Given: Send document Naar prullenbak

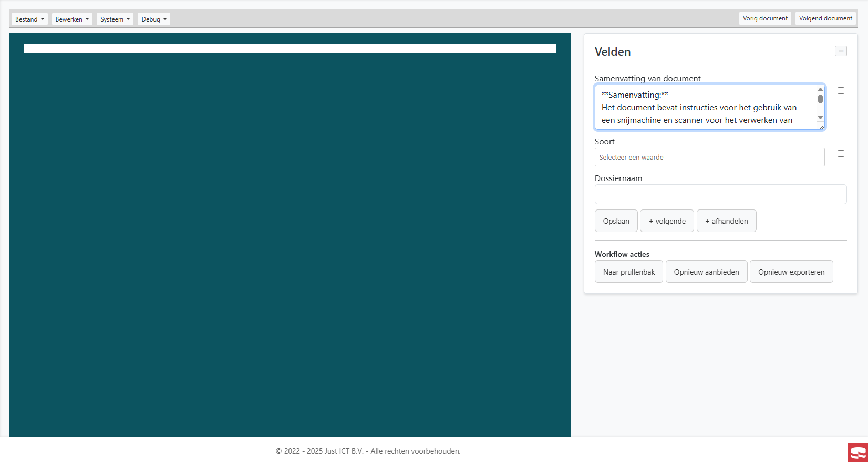Looking at the screenshot, I should point(629,272).
